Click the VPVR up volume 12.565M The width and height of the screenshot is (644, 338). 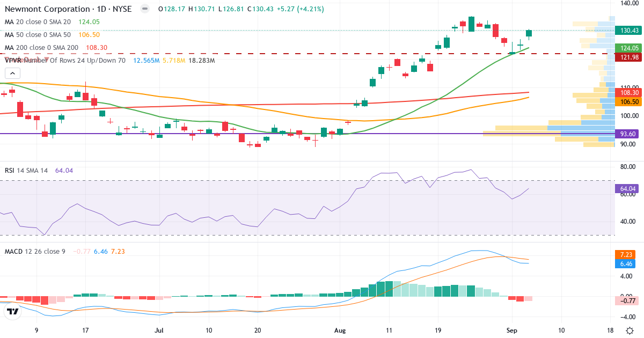point(146,60)
